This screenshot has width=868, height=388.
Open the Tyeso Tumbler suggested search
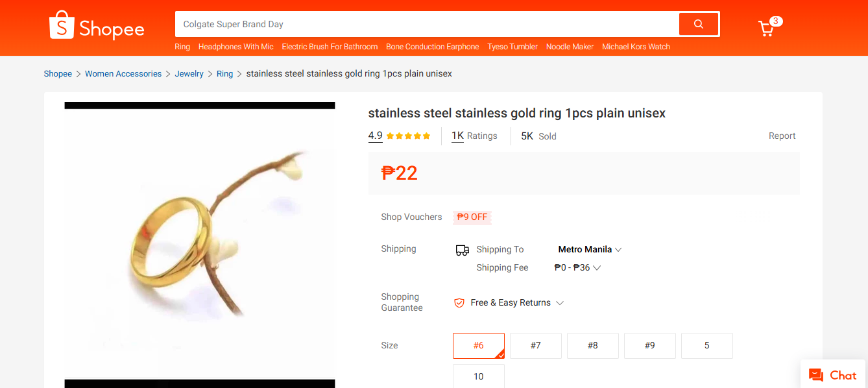click(512, 46)
